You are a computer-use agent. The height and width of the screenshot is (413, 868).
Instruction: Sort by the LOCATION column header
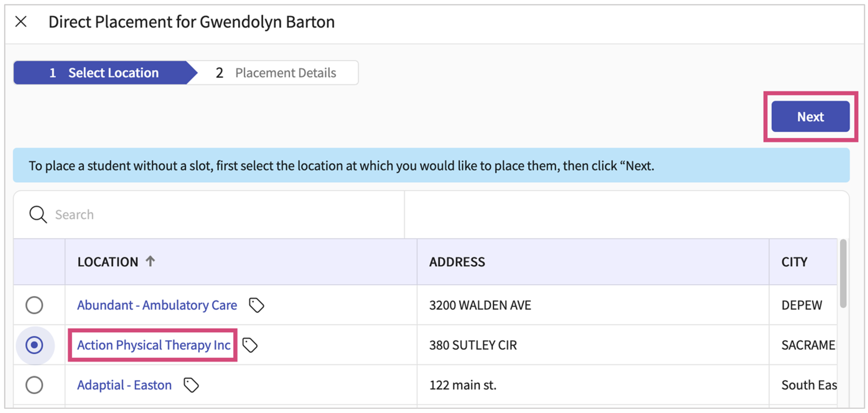tap(108, 262)
